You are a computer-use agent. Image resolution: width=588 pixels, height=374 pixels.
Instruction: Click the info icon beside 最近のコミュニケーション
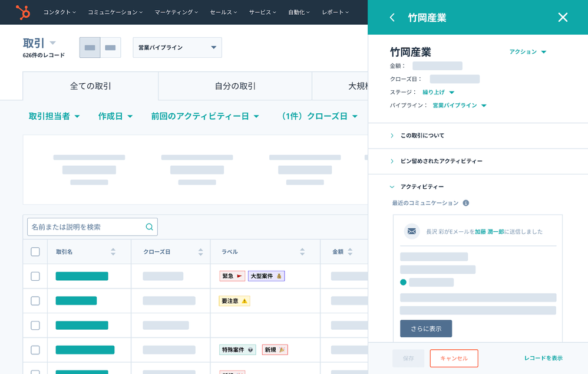click(466, 203)
